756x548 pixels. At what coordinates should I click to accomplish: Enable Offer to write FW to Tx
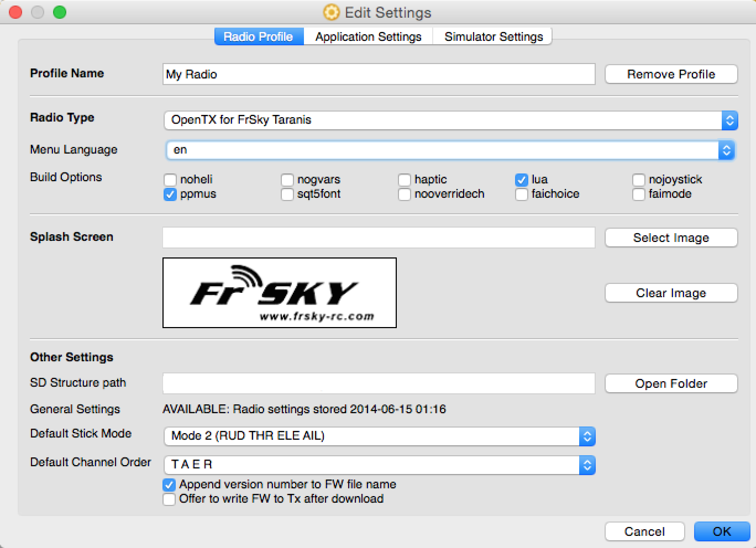(169, 499)
